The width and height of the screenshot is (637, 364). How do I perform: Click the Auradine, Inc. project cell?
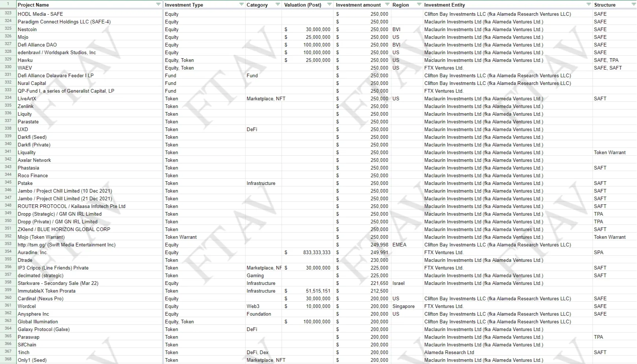[33, 252]
